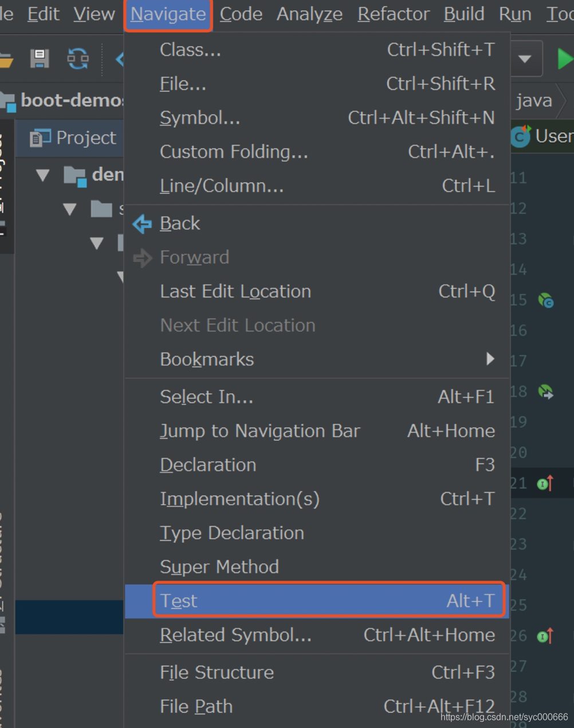Click the implements gutter icon on line 26
This screenshot has height=728, width=574.
coord(545,636)
